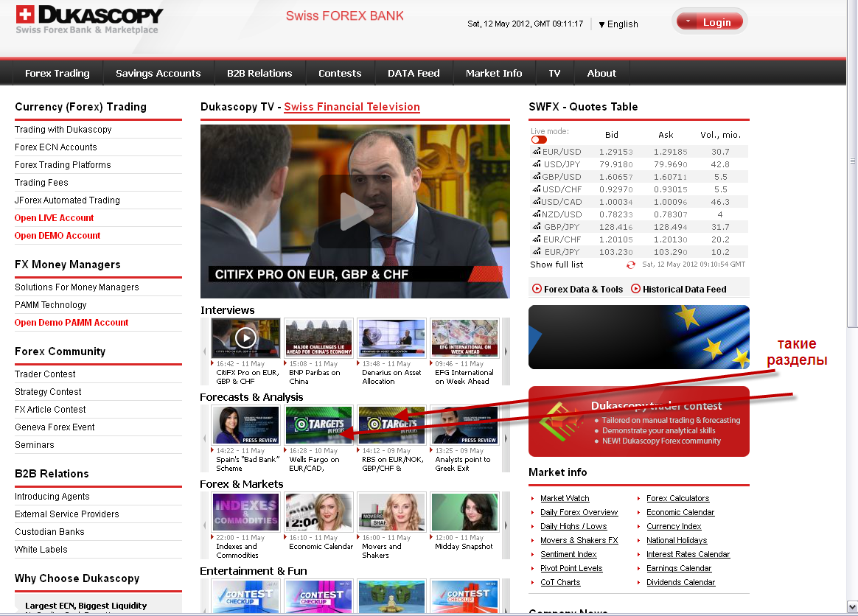The image size is (858, 616).
Task: Click Open Demo PAMM Account link
Action: (71, 322)
